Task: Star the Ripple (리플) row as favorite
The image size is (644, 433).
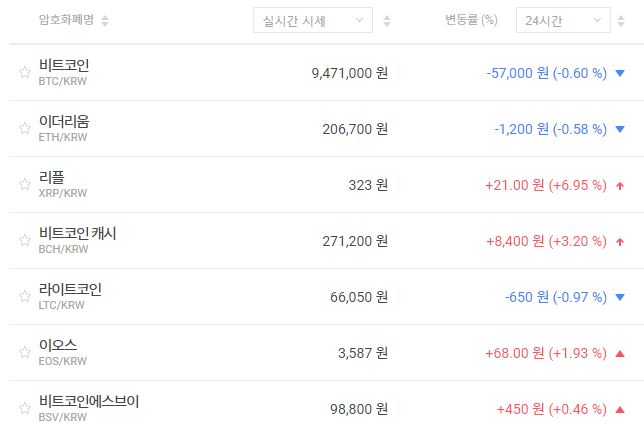Action: point(24,184)
